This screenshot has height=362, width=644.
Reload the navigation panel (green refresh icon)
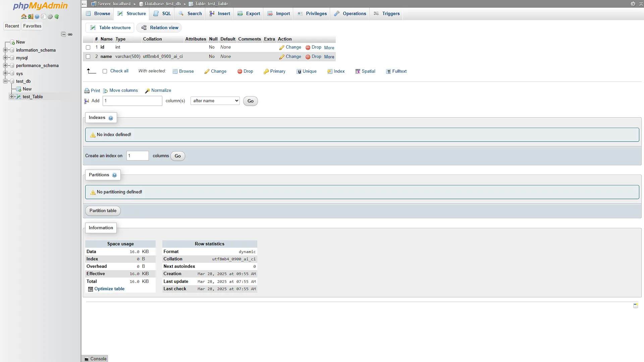pyautogui.click(x=57, y=16)
